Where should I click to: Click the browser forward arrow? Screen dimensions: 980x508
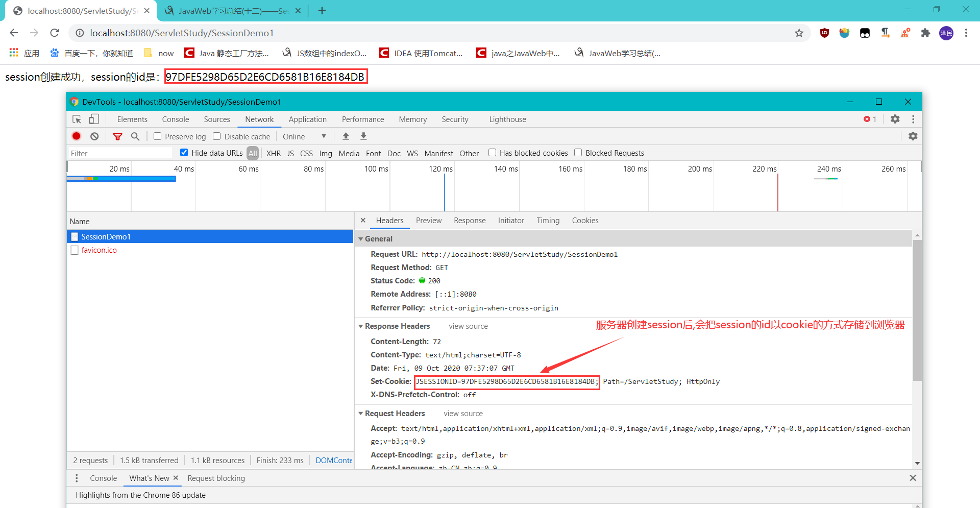pyautogui.click(x=34, y=33)
